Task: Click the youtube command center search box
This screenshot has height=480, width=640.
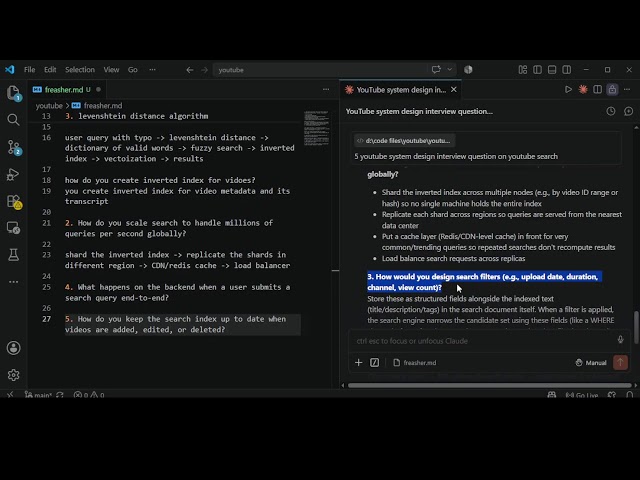Action: (x=320, y=70)
